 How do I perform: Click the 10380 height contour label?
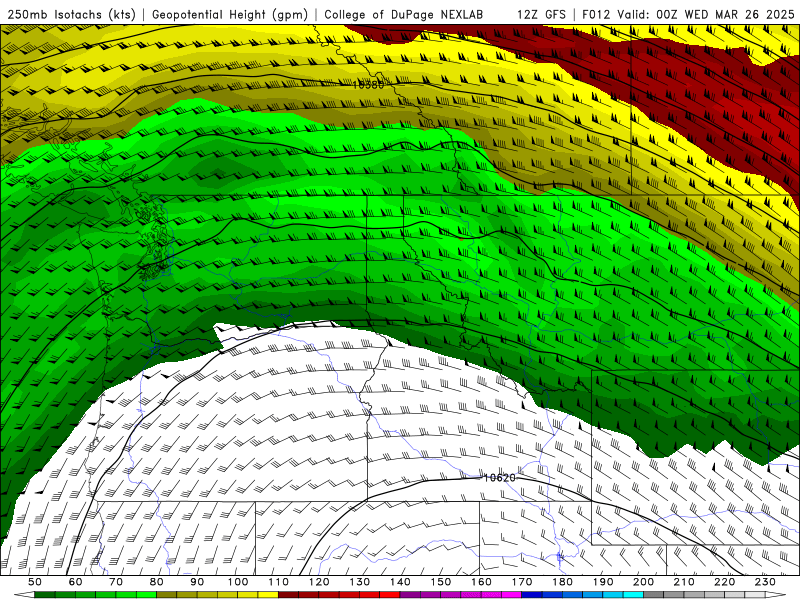pyautogui.click(x=368, y=85)
